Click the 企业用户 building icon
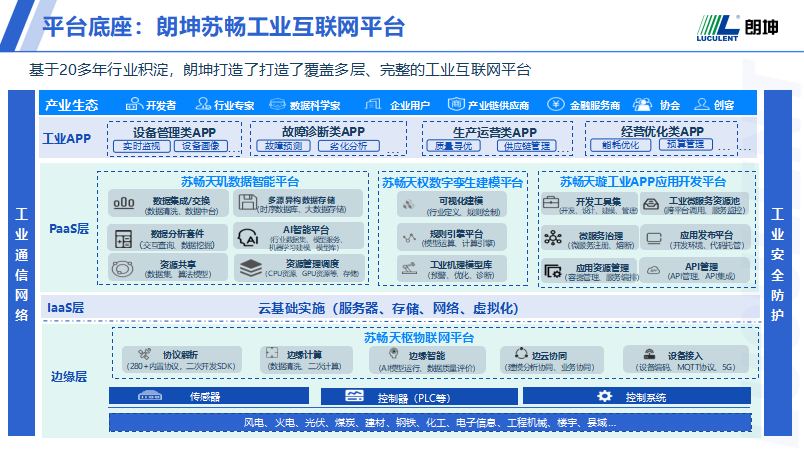Image resolution: width=804 pixels, height=450 pixels. click(373, 105)
